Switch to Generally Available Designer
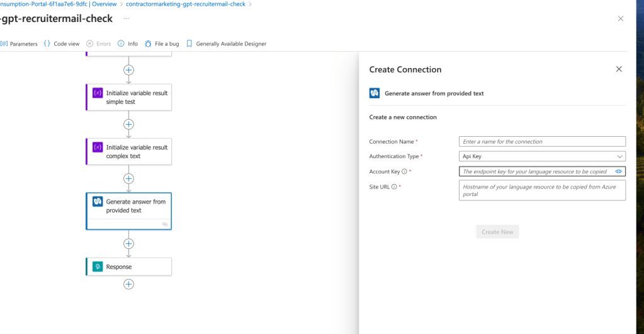Screen dimensions: 644x334 [x=226, y=43]
